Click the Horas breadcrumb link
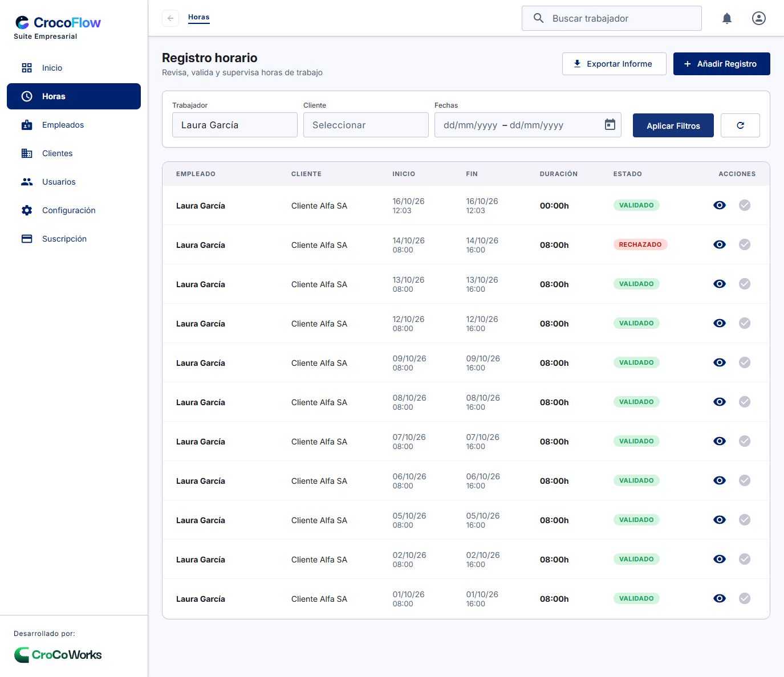 coord(199,17)
